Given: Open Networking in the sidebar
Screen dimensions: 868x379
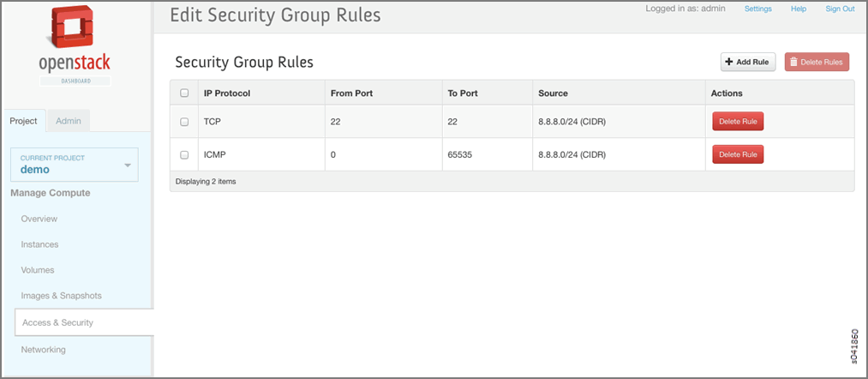Looking at the screenshot, I should tap(44, 350).
